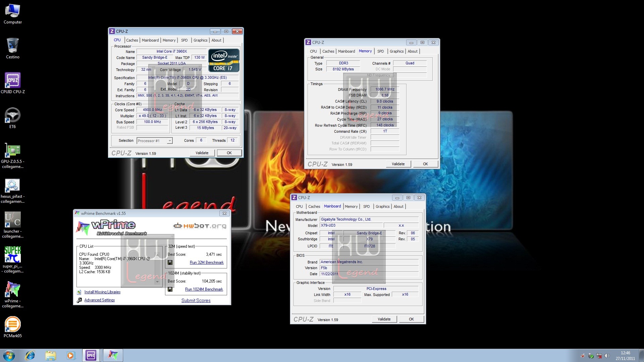Screen dimensions: 644x362
Task: Open the launcher desktop shortcut
Action: click(12, 225)
